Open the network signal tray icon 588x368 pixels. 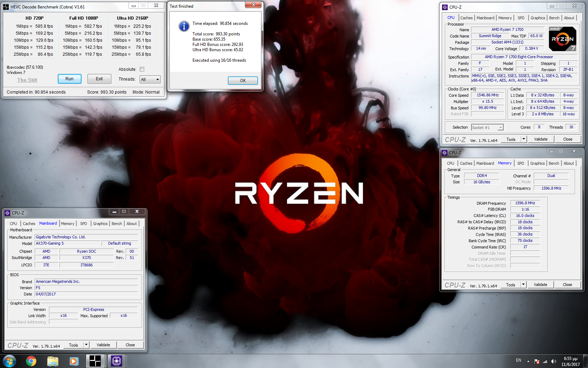[545, 361]
